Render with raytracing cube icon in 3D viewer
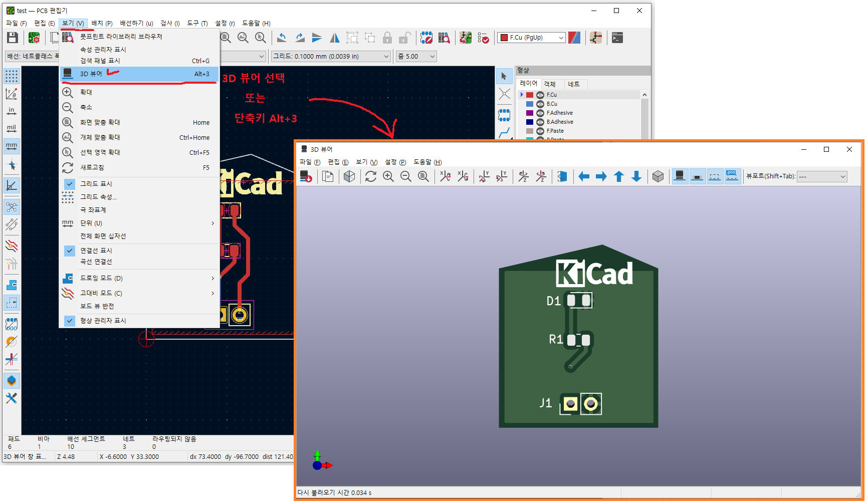The image size is (867, 504). 349,176
